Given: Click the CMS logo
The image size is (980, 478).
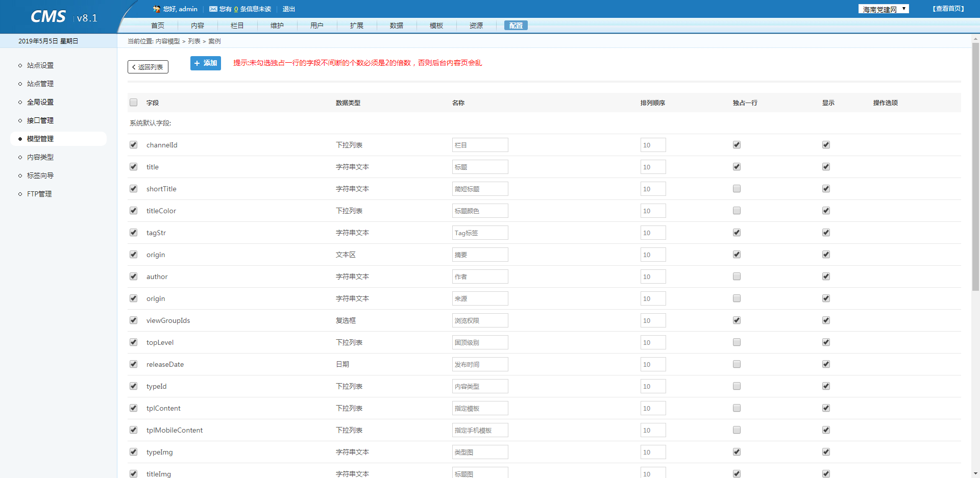Looking at the screenshot, I should [48, 17].
